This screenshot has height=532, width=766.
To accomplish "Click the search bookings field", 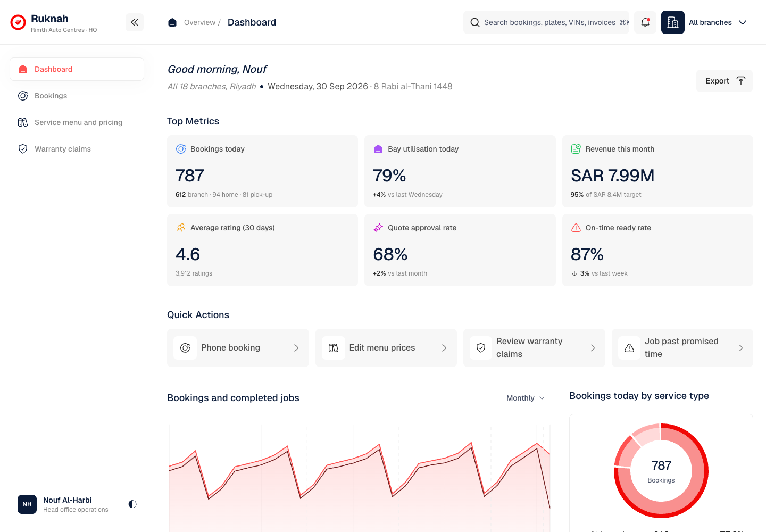I will [546, 22].
